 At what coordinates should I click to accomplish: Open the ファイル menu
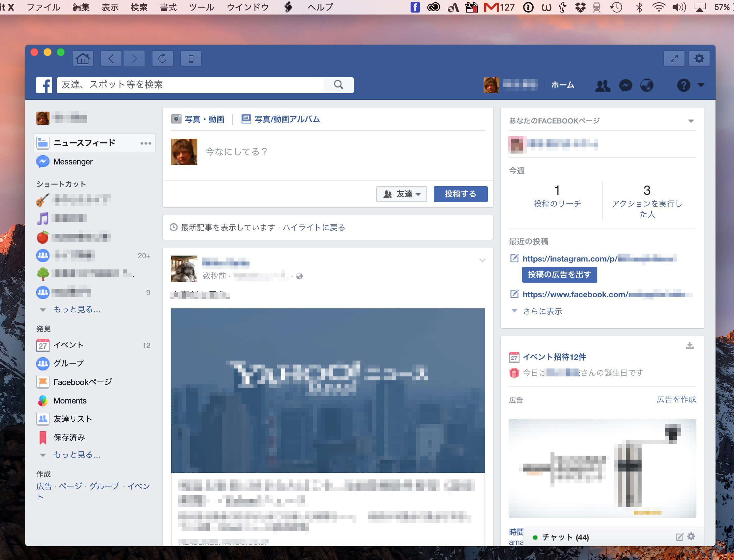43,7
